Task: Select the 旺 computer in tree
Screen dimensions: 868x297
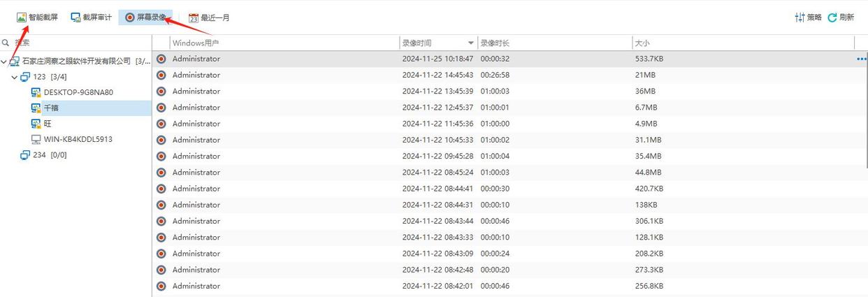Action: point(48,124)
